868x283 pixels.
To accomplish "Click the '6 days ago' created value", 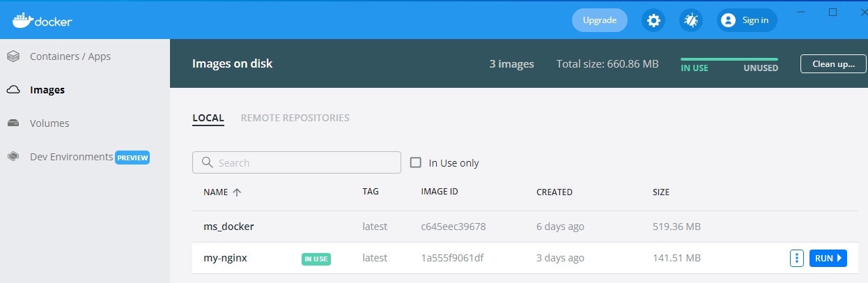I will click(x=560, y=227).
